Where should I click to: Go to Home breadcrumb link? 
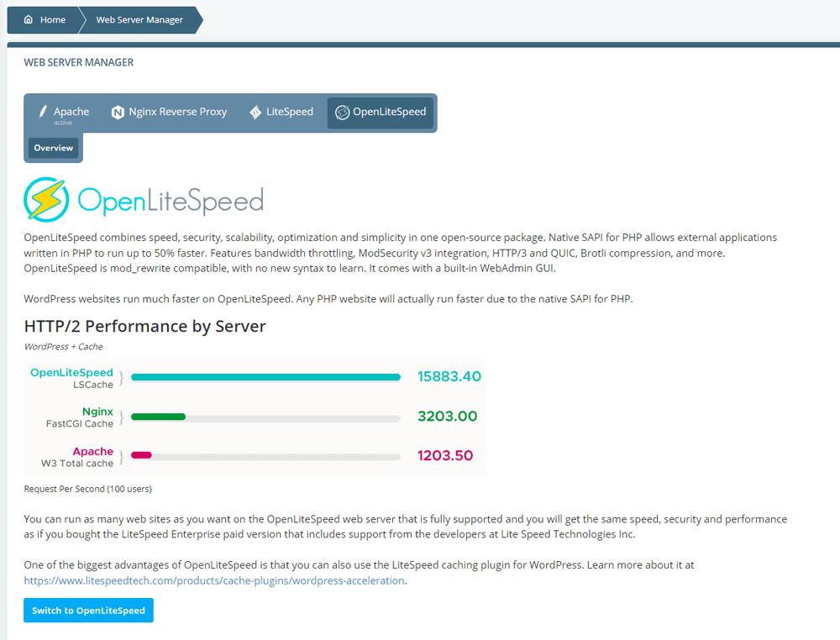click(x=45, y=20)
